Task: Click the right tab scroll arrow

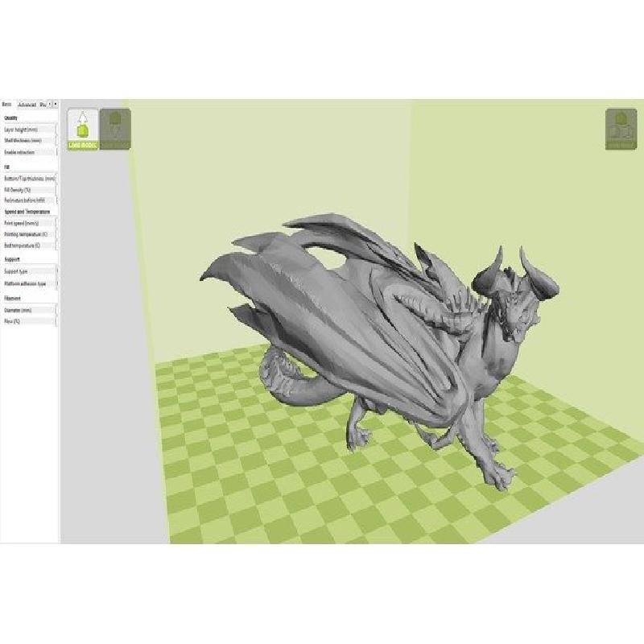Action: (x=55, y=104)
